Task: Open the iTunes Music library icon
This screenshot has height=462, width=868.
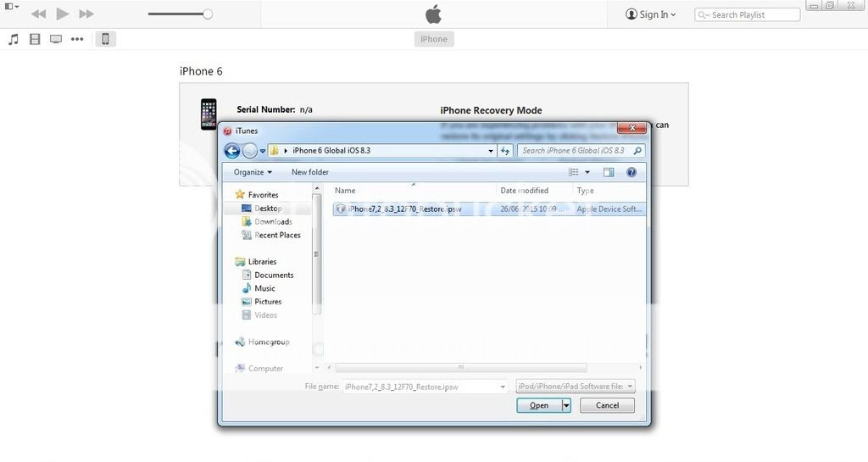Action: 14,39
